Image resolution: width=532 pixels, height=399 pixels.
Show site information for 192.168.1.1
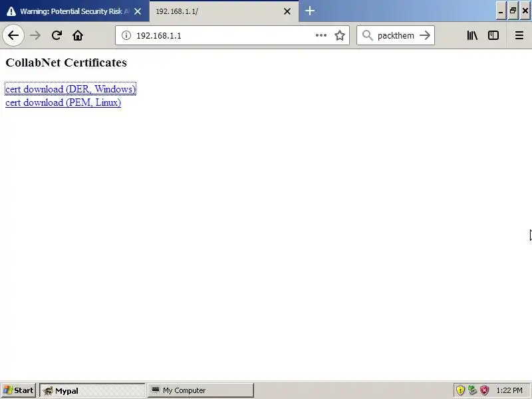(x=126, y=35)
